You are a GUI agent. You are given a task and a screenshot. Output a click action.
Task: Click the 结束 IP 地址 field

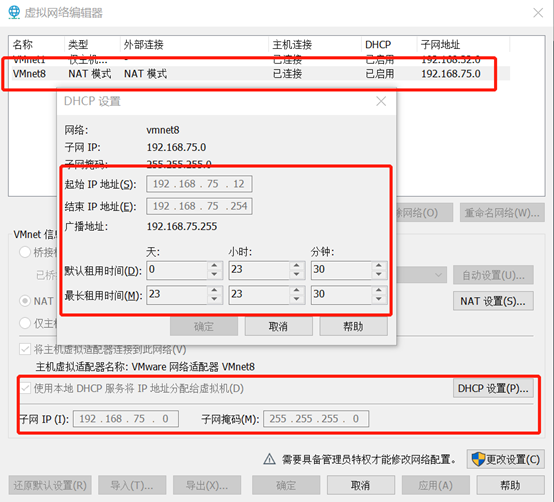[199, 206]
